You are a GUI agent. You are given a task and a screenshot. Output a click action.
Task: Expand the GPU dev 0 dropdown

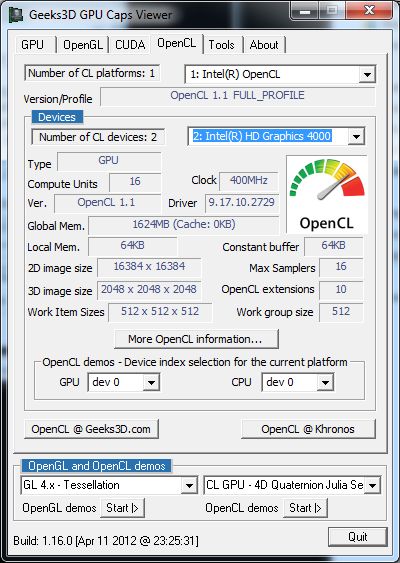tap(151, 382)
